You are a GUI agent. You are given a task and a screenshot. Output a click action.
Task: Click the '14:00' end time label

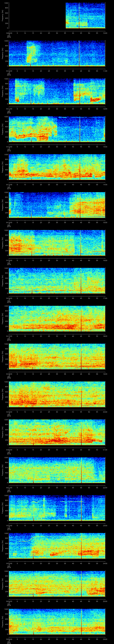pos(105,184)
